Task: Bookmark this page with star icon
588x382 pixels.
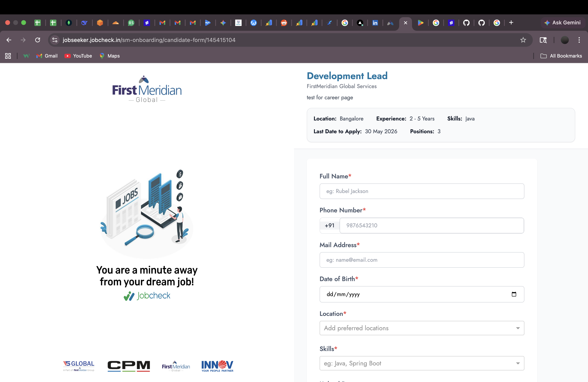Action: tap(523, 40)
